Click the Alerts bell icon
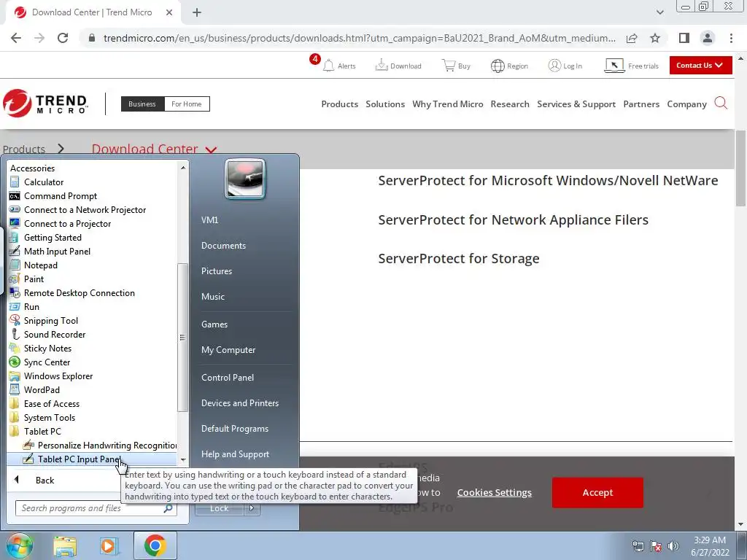 click(328, 66)
